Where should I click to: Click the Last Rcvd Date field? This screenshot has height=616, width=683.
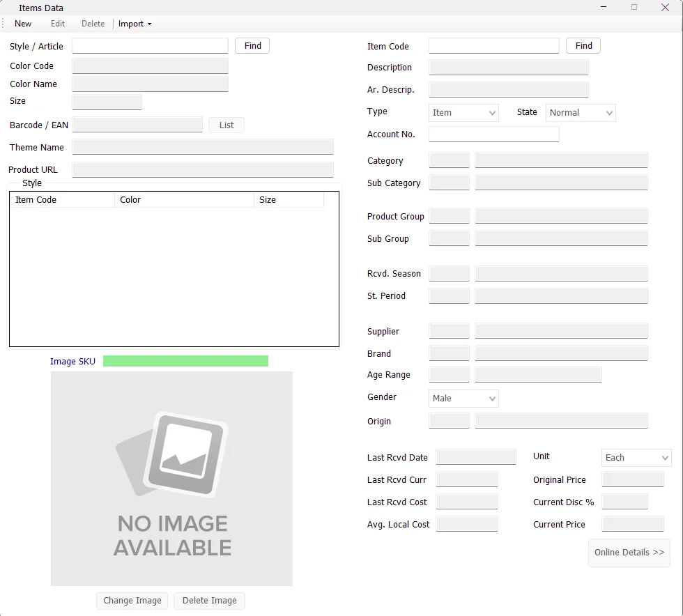click(x=475, y=457)
